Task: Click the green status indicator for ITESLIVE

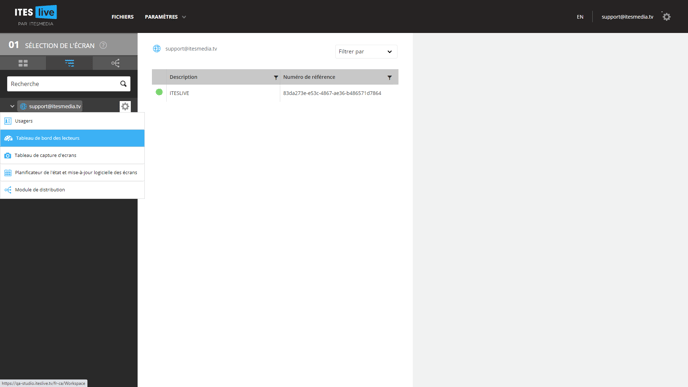Action: click(x=159, y=92)
